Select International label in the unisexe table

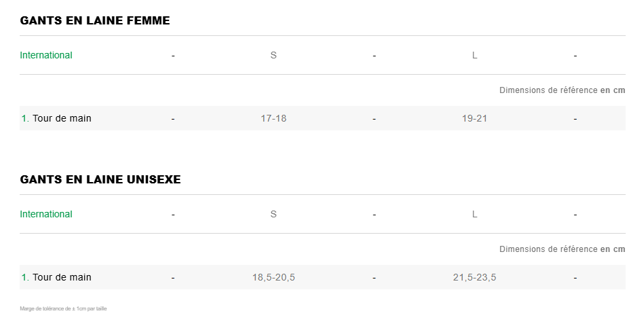(46, 214)
